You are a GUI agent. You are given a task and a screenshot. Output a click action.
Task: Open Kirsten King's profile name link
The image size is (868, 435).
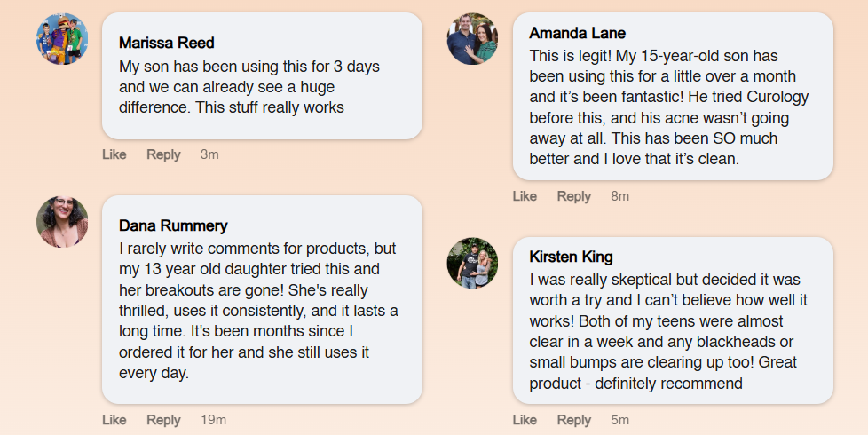click(571, 257)
